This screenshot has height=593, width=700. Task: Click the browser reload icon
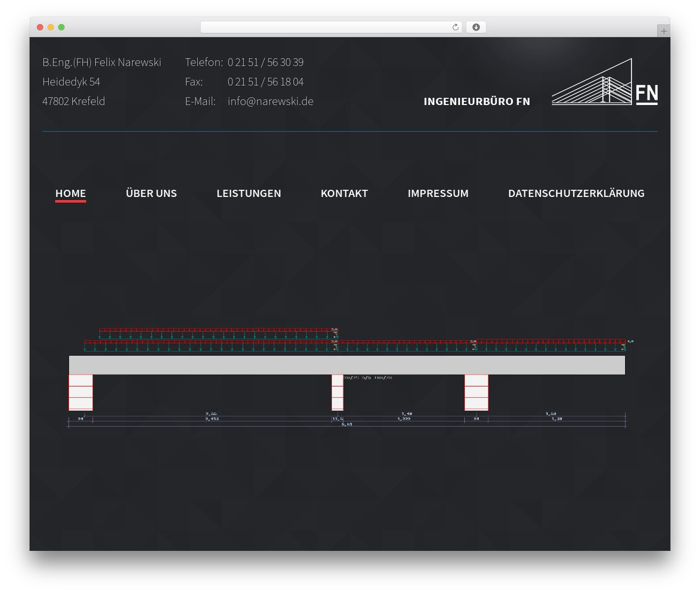[x=455, y=27]
